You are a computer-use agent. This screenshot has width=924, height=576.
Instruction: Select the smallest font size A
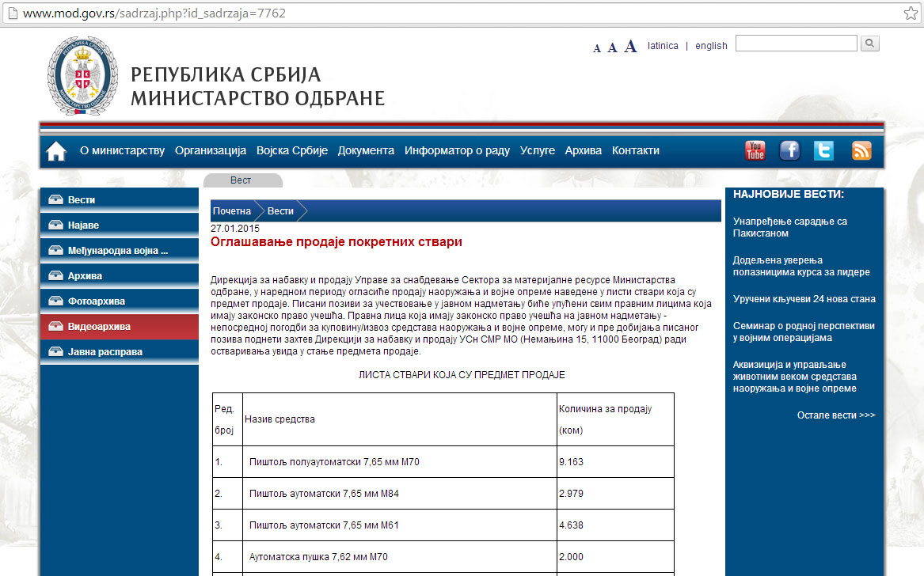[x=597, y=48]
